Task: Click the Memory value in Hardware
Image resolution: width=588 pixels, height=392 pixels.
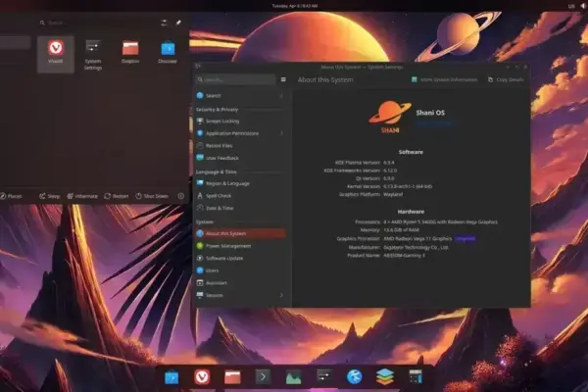Action: coord(401,230)
